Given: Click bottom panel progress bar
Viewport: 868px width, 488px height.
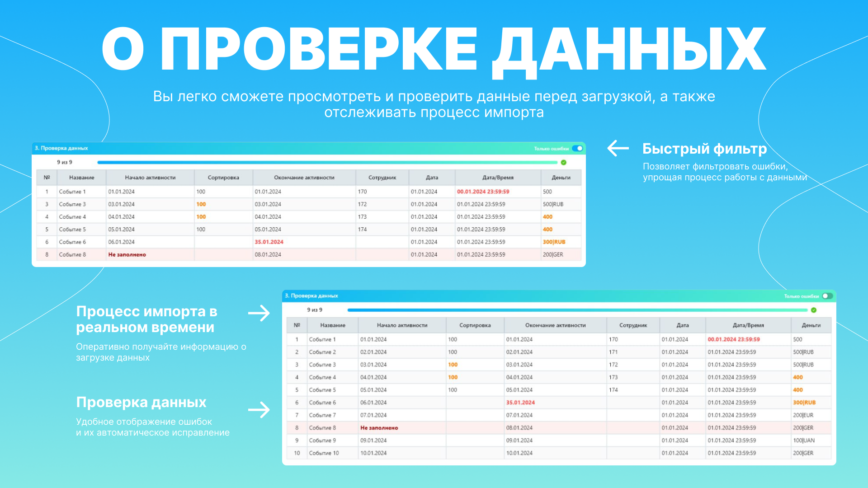Looking at the screenshot, I should pyautogui.click(x=577, y=310).
